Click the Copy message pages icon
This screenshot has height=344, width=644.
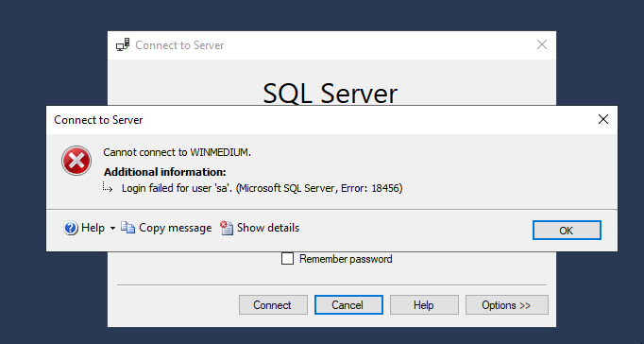pyautogui.click(x=127, y=228)
